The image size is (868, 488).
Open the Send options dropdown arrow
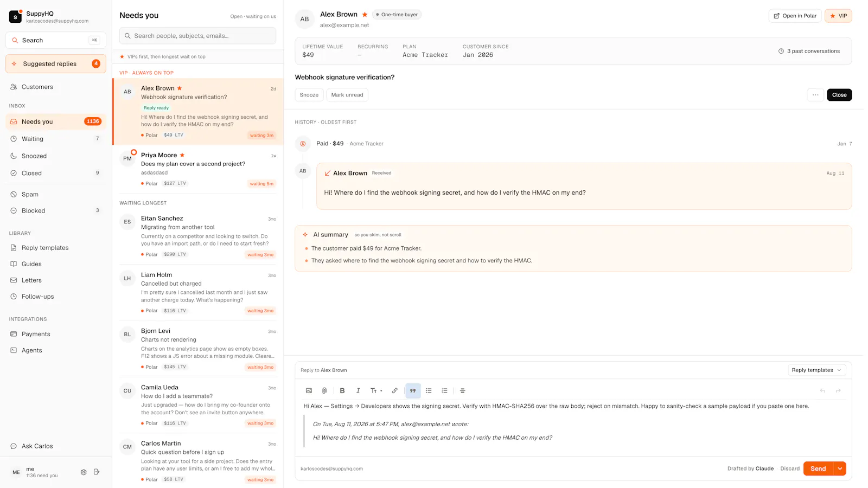coord(840,468)
